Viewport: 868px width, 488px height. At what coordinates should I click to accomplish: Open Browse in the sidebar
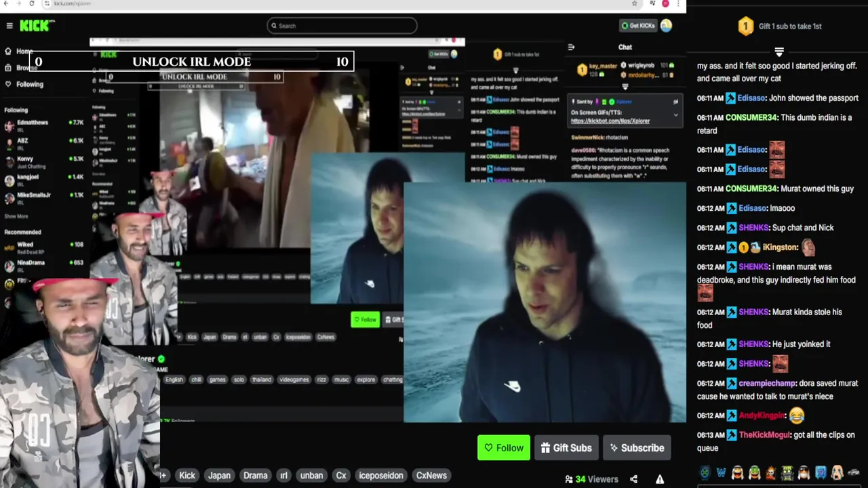pyautogui.click(x=20, y=68)
